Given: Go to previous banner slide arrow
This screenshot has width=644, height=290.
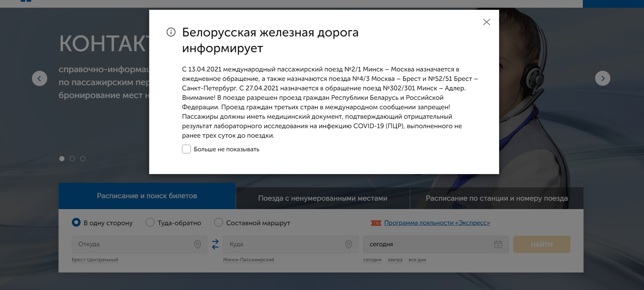Looking at the screenshot, I should 40,78.
